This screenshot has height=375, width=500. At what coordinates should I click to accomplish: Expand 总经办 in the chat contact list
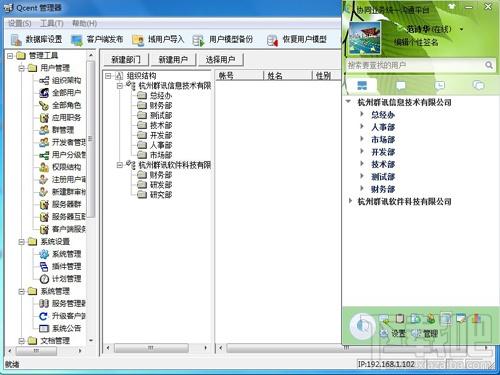[362, 114]
